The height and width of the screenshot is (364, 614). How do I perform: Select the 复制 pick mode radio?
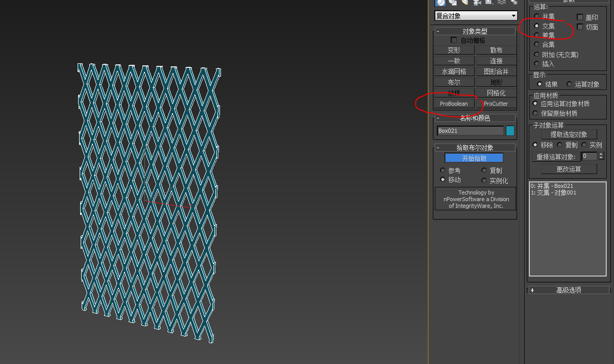(484, 171)
